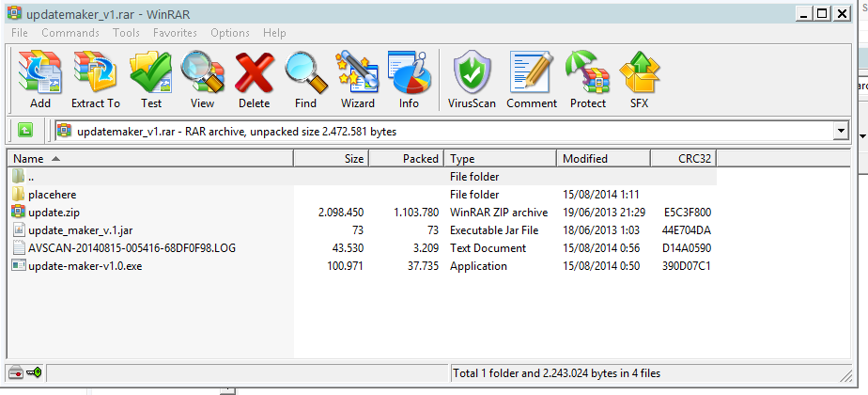Viewport: 868px width, 395px height.
Task: Click the Add toolbar icon
Action: (39, 71)
